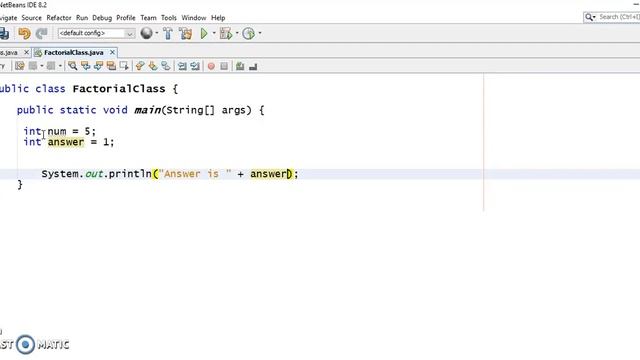This screenshot has height=360, width=640.
Task: Open the Debug menu
Action: (102, 18)
